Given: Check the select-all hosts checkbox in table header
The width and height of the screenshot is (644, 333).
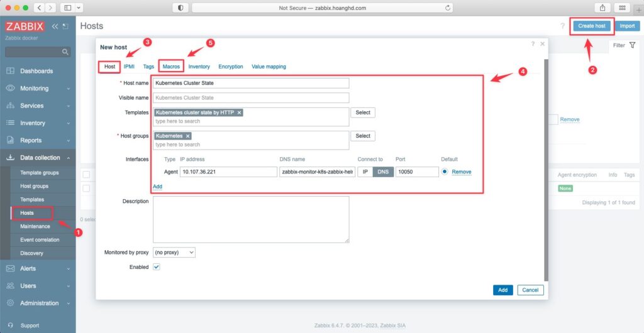Looking at the screenshot, I should click(x=86, y=175).
